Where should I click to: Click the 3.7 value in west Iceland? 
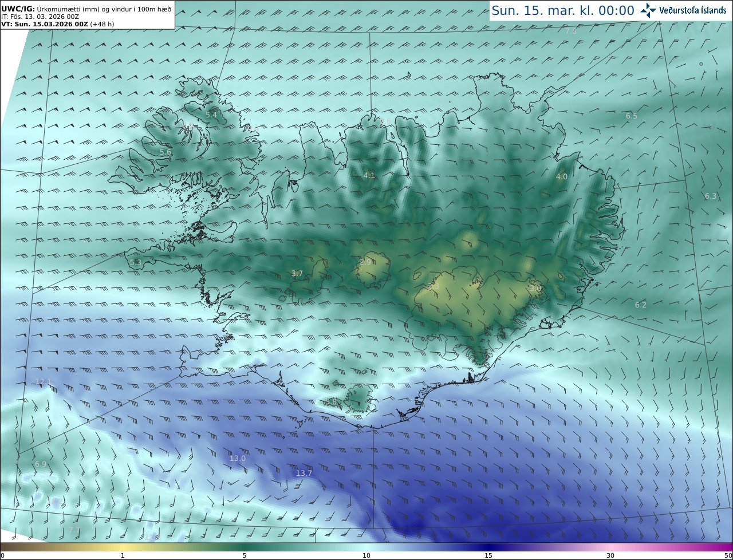297,274
